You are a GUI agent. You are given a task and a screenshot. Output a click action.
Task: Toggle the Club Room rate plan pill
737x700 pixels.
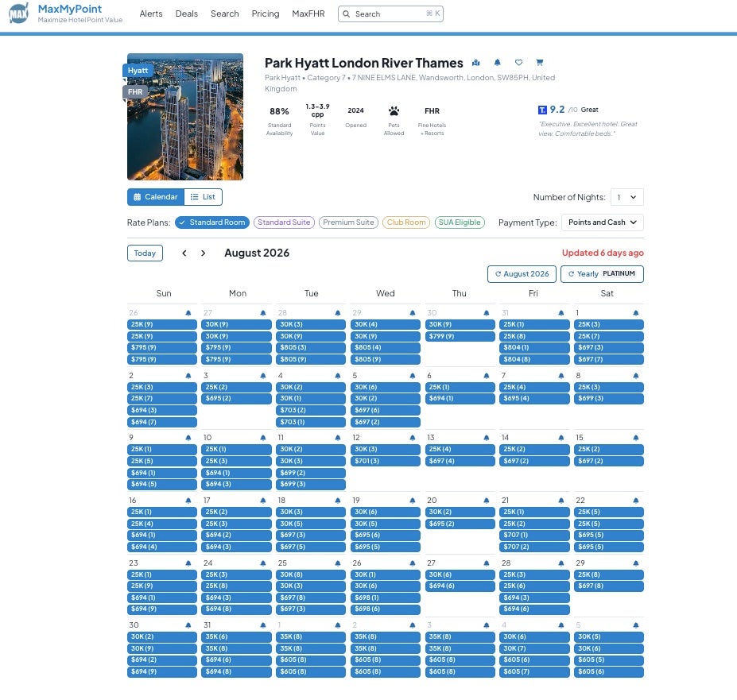click(x=405, y=222)
